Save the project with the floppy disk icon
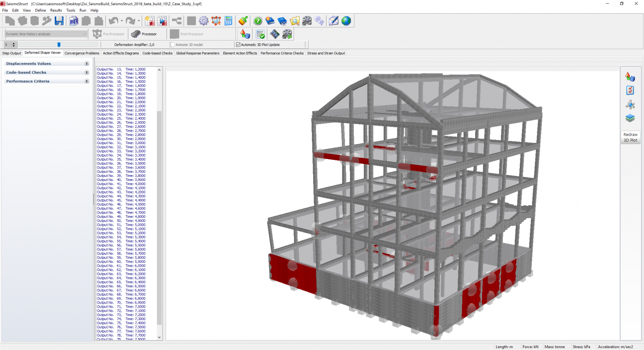Image resolution: width=644 pixels, height=350 pixels. pyautogui.click(x=59, y=21)
